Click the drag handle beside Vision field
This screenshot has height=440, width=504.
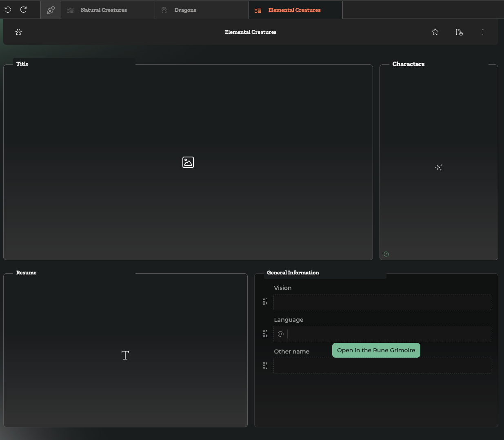[265, 302]
